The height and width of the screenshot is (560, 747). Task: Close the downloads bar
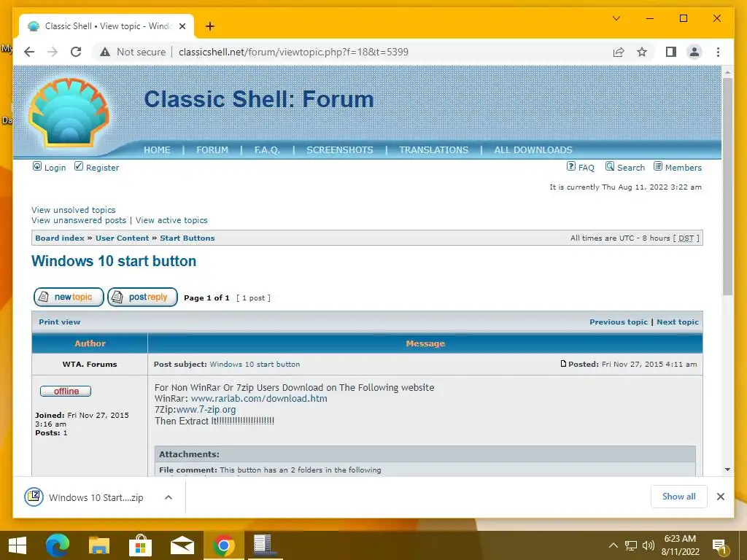[721, 497]
